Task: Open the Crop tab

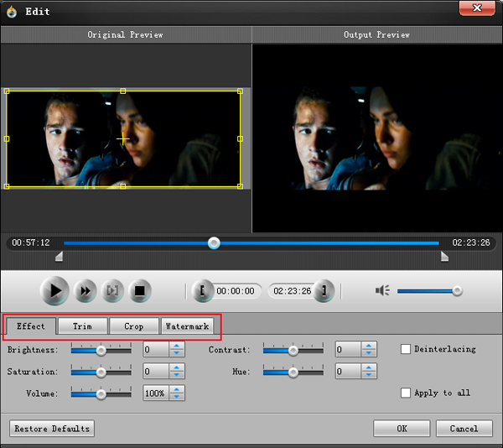Action: coord(134,326)
